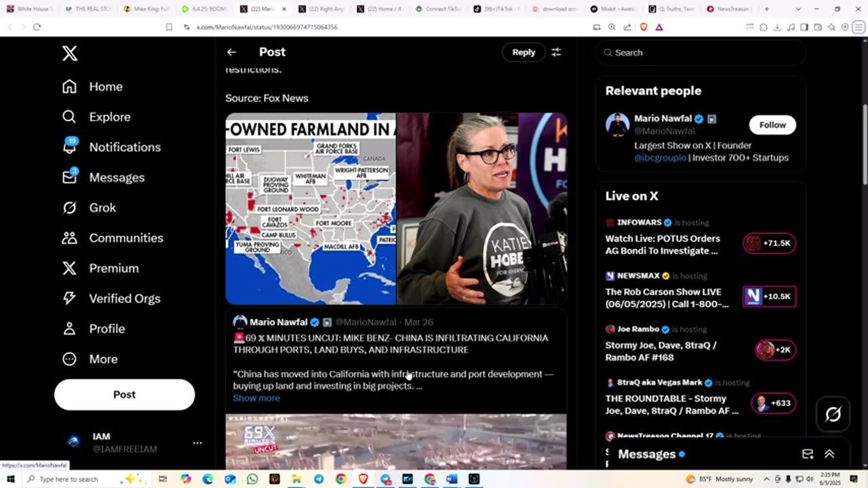Open the quoted post's Mario Nawfal avatar
This screenshot has width=868, height=488.
(240, 322)
